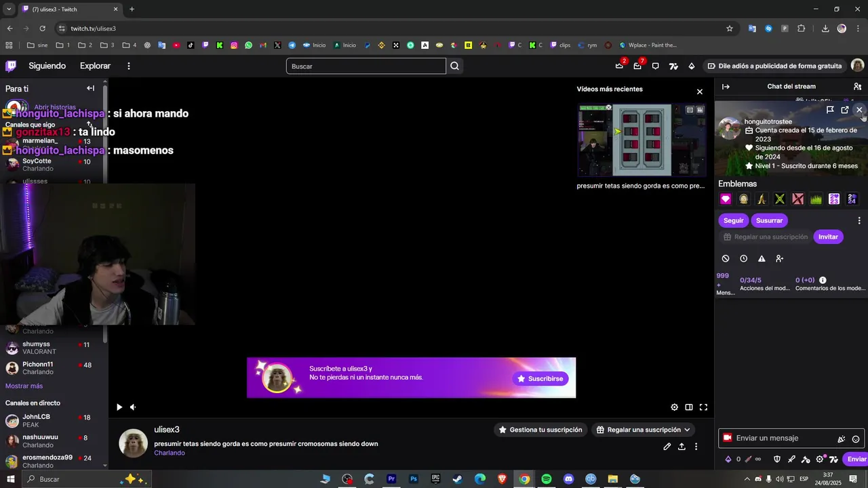Image resolution: width=868 pixels, height=488 pixels.
Task: Click the timeout clock icon
Action: tap(744, 258)
